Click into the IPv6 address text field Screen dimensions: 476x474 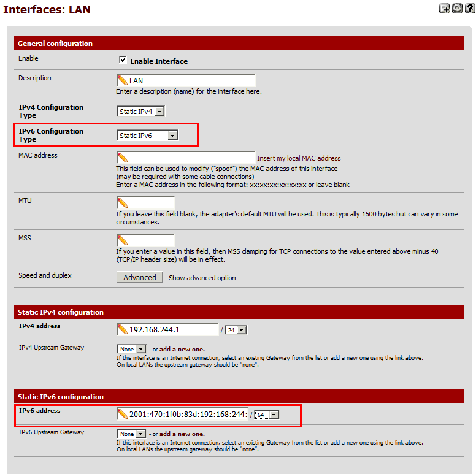(x=187, y=415)
